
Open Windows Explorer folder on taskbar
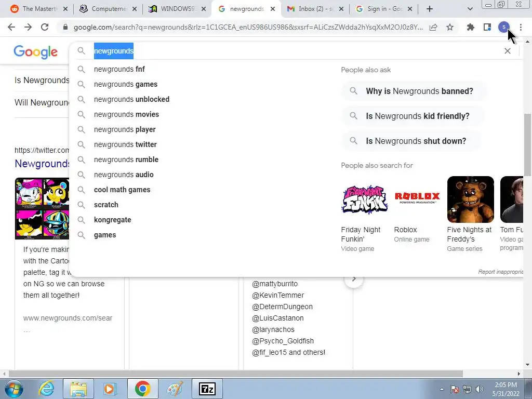point(78,389)
